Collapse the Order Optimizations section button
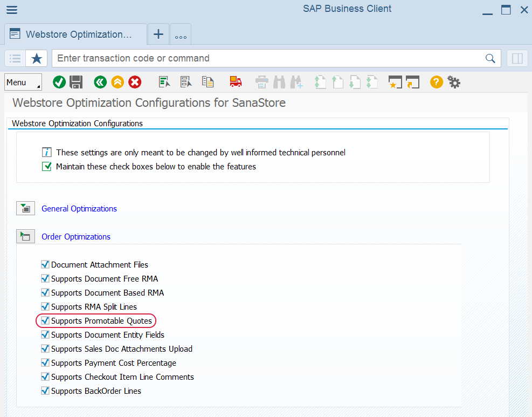Image resolution: width=532 pixels, height=417 pixels. [x=25, y=236]
